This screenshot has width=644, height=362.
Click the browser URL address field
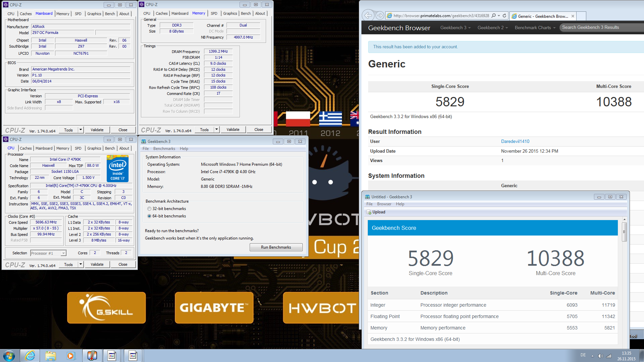pyautogui.click(x=441, y=16)
